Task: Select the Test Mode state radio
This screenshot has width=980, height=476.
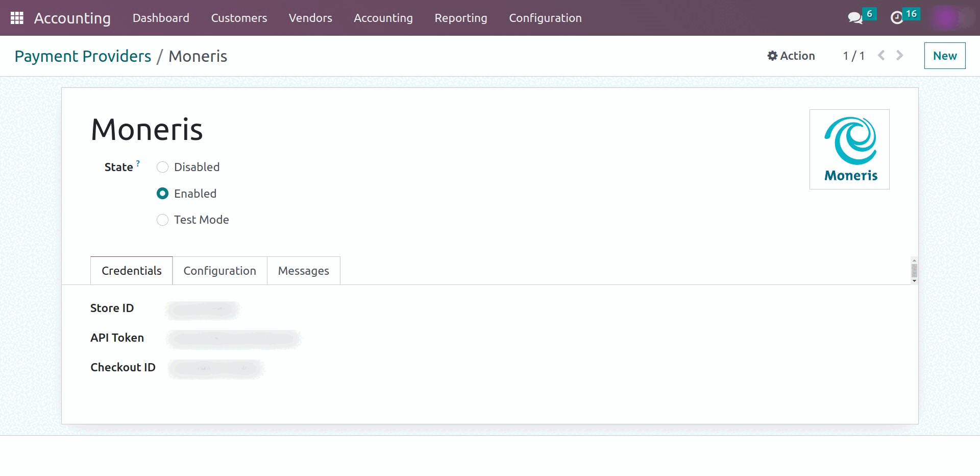Action: (x=162, y=220)
